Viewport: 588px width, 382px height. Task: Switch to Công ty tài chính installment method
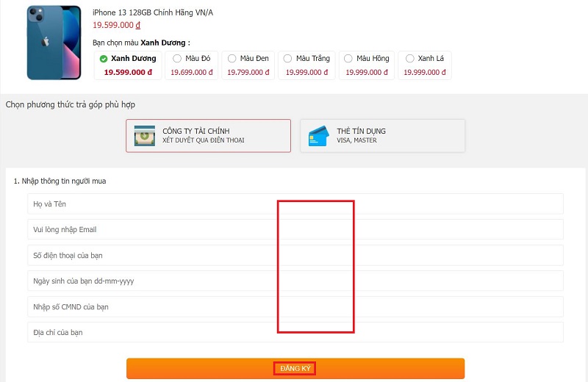tap(209, 136)
